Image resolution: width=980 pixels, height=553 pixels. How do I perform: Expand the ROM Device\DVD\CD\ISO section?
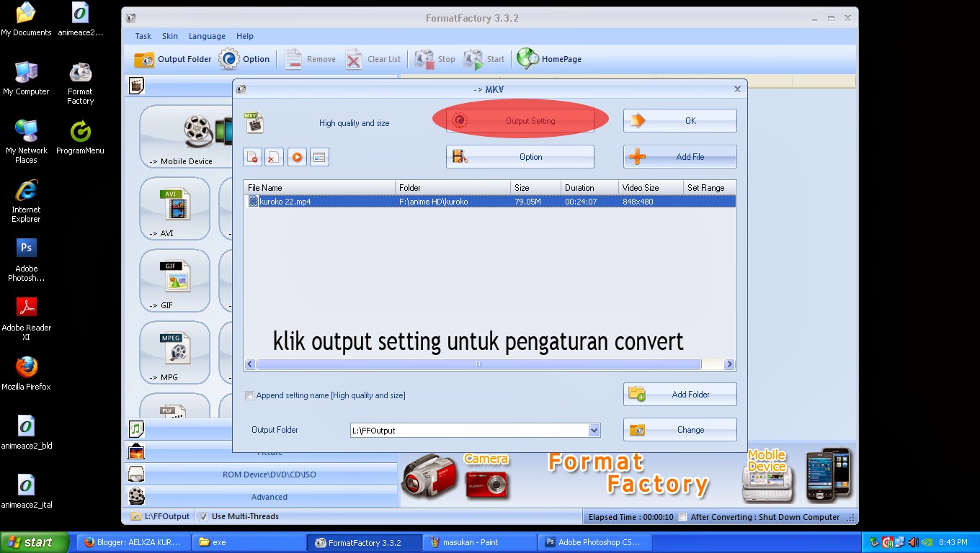[269, 475]
